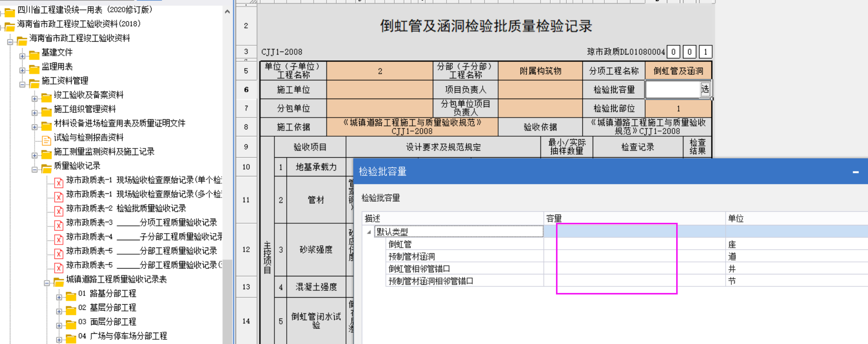Click folder icon of 施工测量监测资料及施工记录
This screenshot has width=868, height=344.
tap(46, 154)
